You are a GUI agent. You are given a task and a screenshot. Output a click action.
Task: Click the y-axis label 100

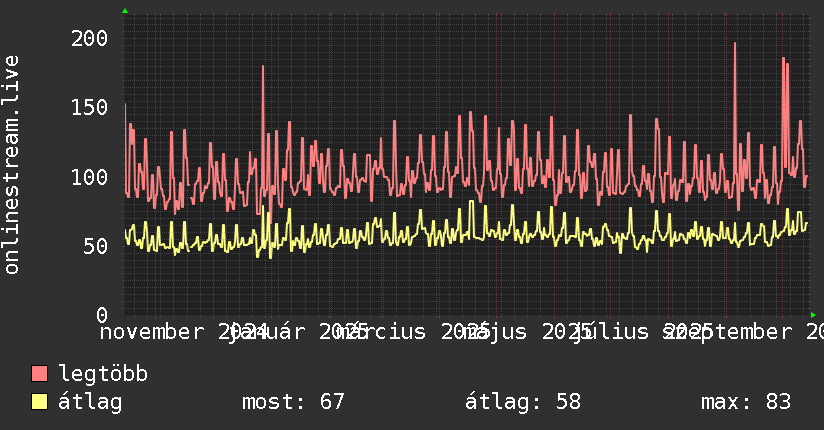pos(89,177)
